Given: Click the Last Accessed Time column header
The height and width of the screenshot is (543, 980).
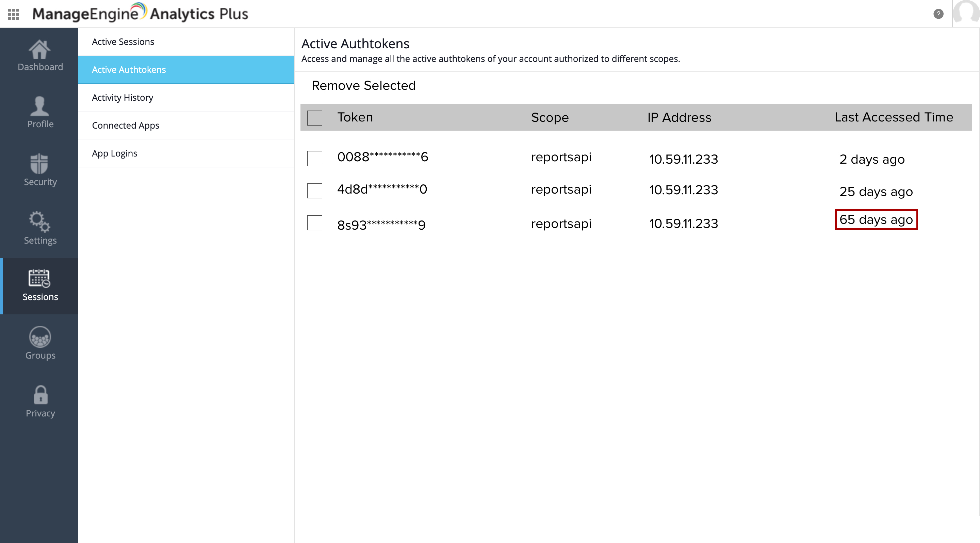Looking at the screenshot, I should tap(894, 117).
